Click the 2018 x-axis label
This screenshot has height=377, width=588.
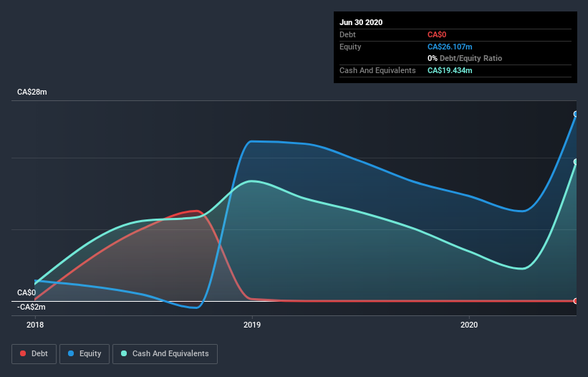pos(35,325)
